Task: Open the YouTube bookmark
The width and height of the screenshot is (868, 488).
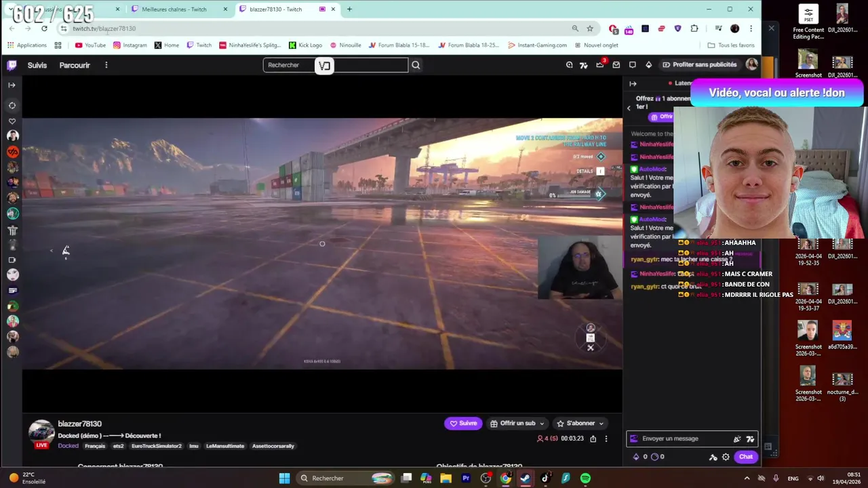Action: click(90, 45)
